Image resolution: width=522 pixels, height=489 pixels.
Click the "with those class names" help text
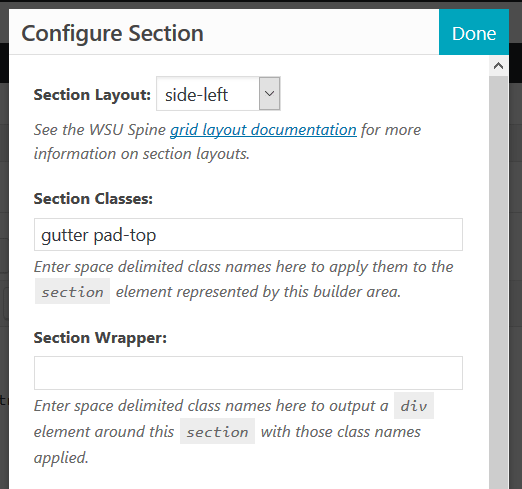(x=341, y=432)
